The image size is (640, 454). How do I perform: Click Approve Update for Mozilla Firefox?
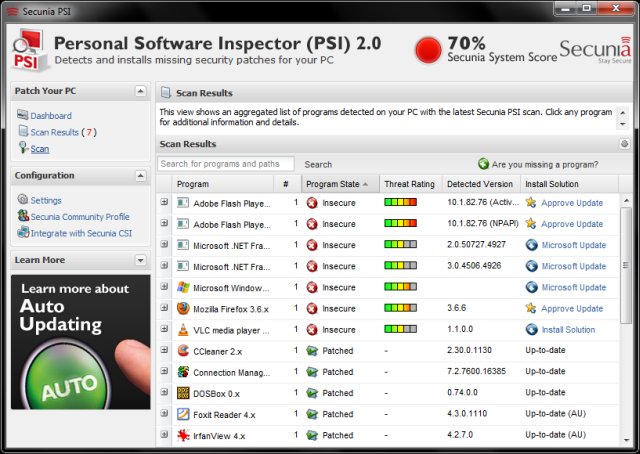point(572,309)
